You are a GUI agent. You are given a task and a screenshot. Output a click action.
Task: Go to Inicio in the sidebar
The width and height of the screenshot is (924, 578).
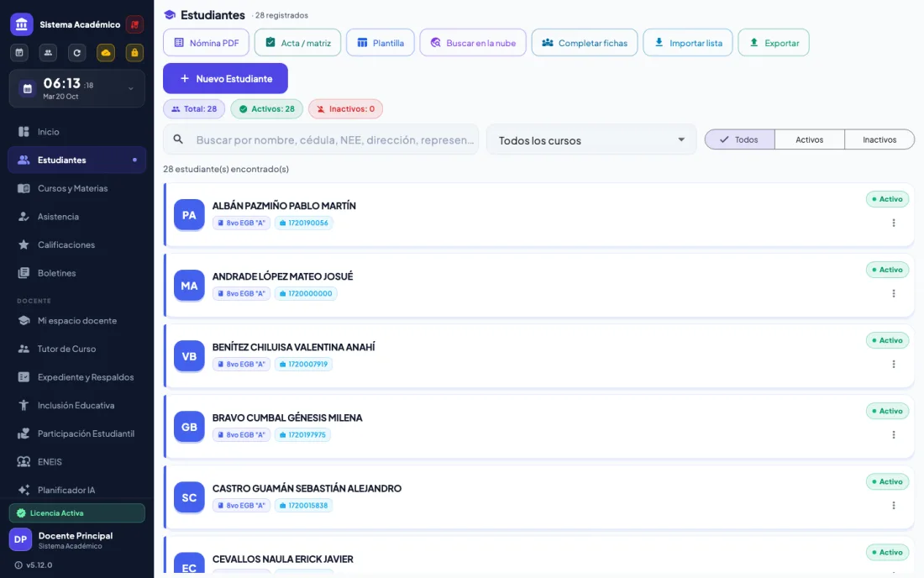(76, 132)
